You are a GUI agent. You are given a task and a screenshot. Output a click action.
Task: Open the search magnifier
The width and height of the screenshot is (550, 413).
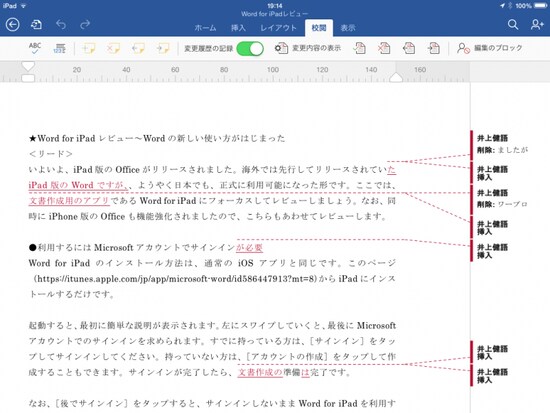tap(513, 25)
